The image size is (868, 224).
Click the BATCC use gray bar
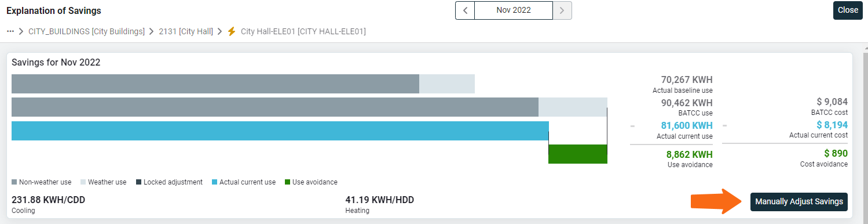tap(275, 107)
